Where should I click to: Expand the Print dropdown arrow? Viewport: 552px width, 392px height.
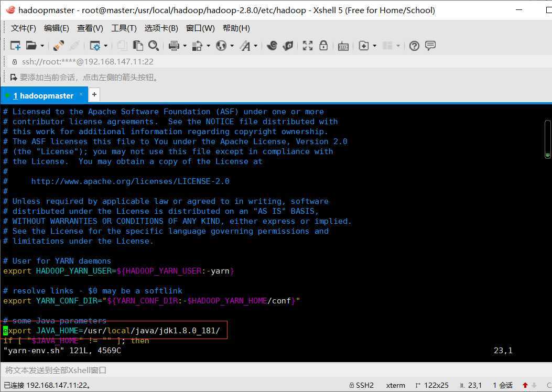[185, 46]
